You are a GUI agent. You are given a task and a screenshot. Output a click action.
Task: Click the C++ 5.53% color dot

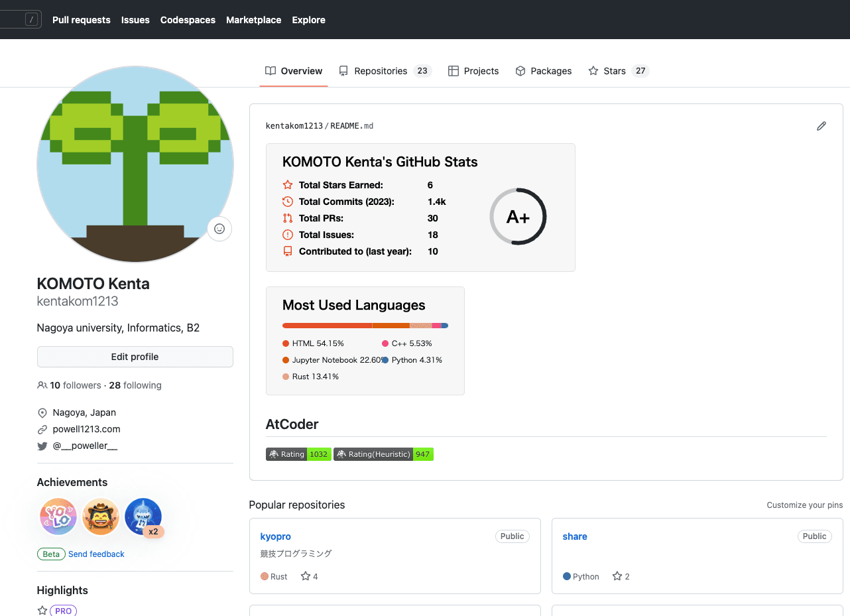coord(385,343)
